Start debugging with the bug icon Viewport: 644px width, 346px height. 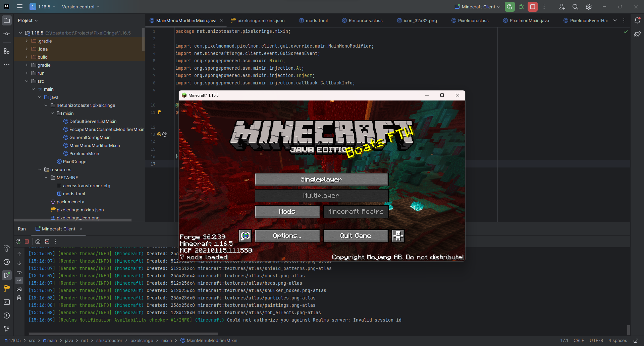pos(521,7)
